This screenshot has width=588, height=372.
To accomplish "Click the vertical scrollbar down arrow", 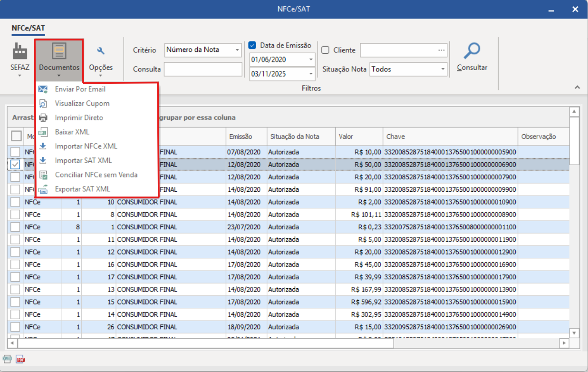I will point(574,333).
